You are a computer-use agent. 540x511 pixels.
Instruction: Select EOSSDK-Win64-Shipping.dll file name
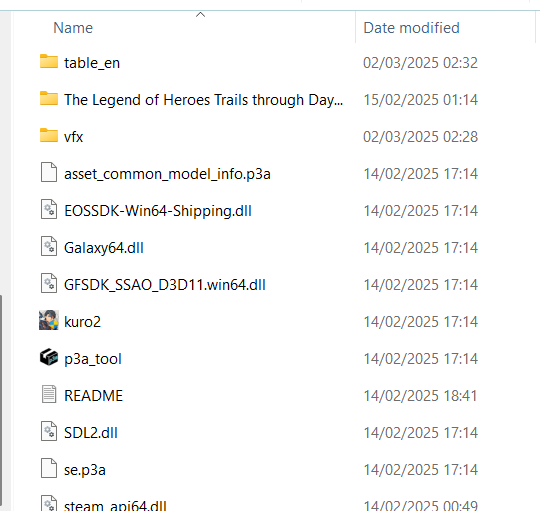[158, 211]
